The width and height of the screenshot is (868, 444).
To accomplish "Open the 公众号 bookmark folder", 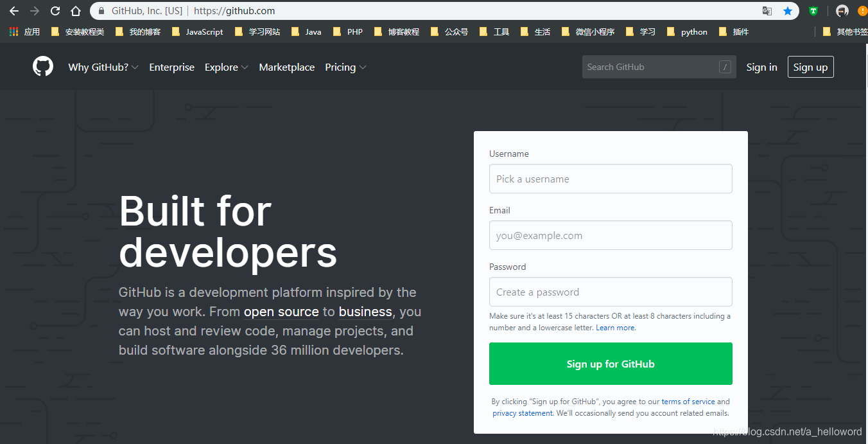I will pos(449,31).
